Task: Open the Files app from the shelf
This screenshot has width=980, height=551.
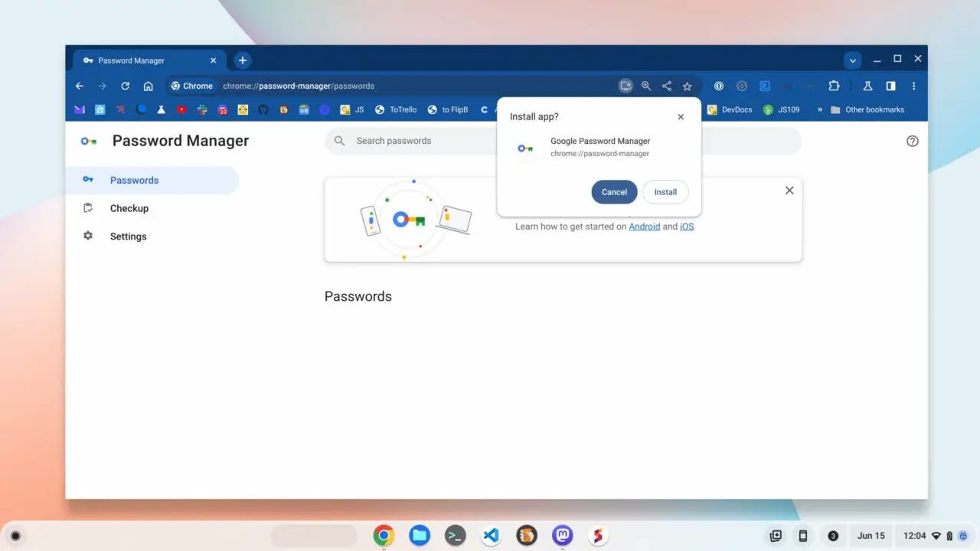Action: point(420,536)
